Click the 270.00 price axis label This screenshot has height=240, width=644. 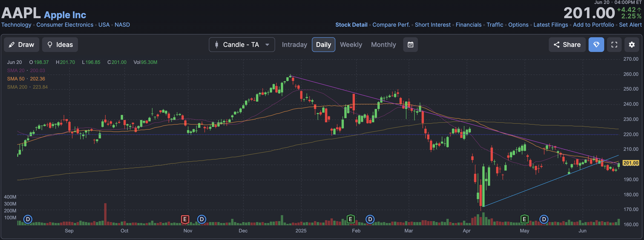click(x=631, y=59)
